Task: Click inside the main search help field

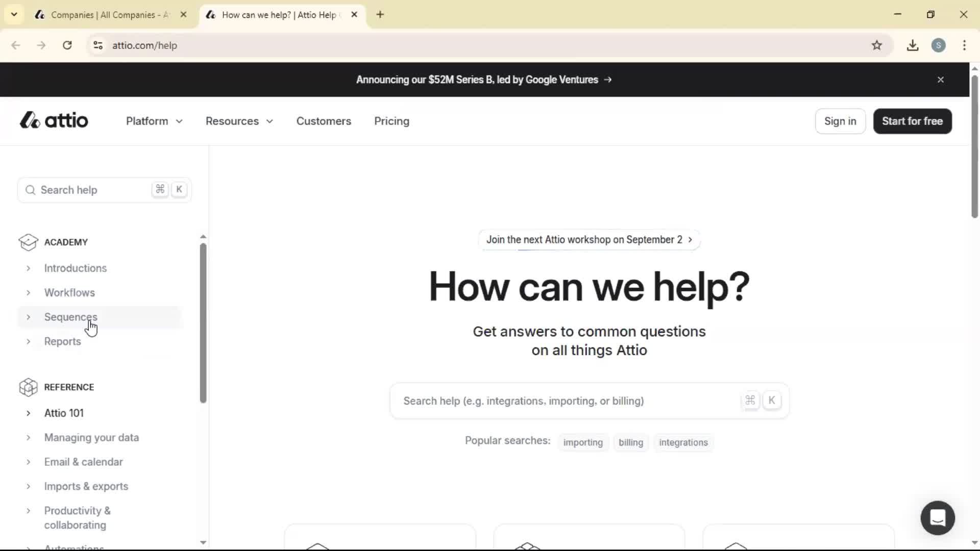Action: pyautogui.click(x=561, y=401)
